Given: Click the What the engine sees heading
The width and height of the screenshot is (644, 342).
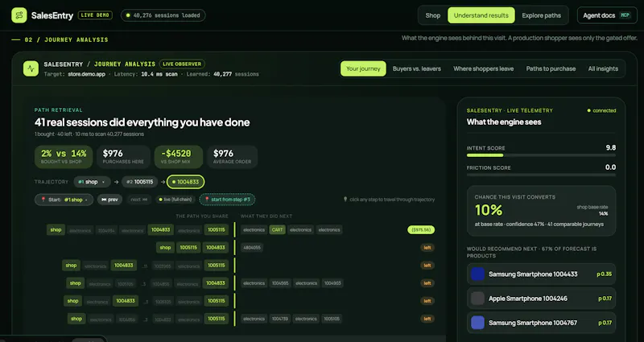Looking at the screenshot, I should [504, 122].
